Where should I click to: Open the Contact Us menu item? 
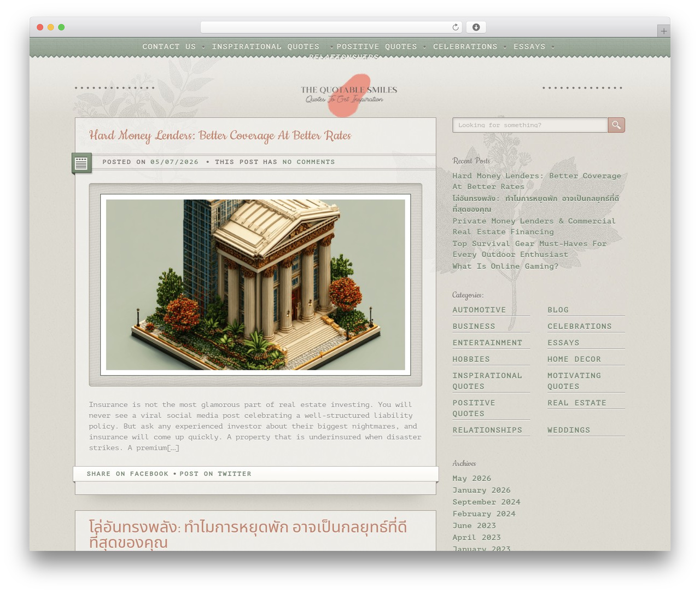tap(169, 46)
